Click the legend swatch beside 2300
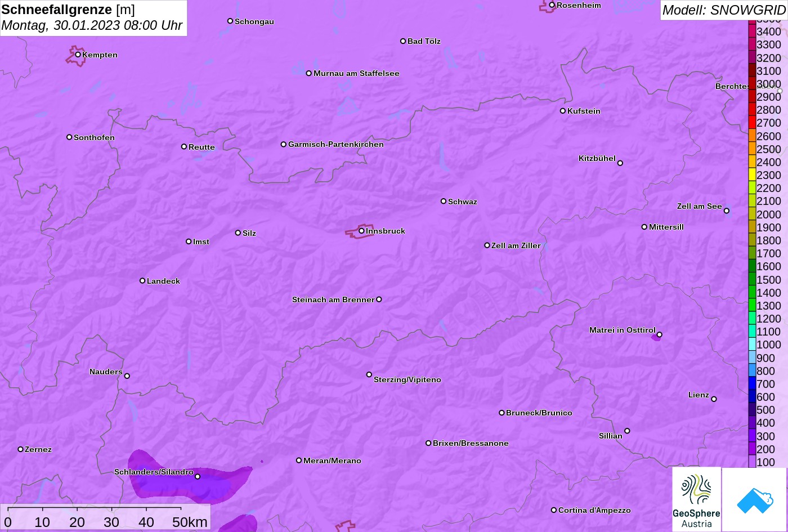Screen dimensions: 788x532 click(x=752, y=175)
